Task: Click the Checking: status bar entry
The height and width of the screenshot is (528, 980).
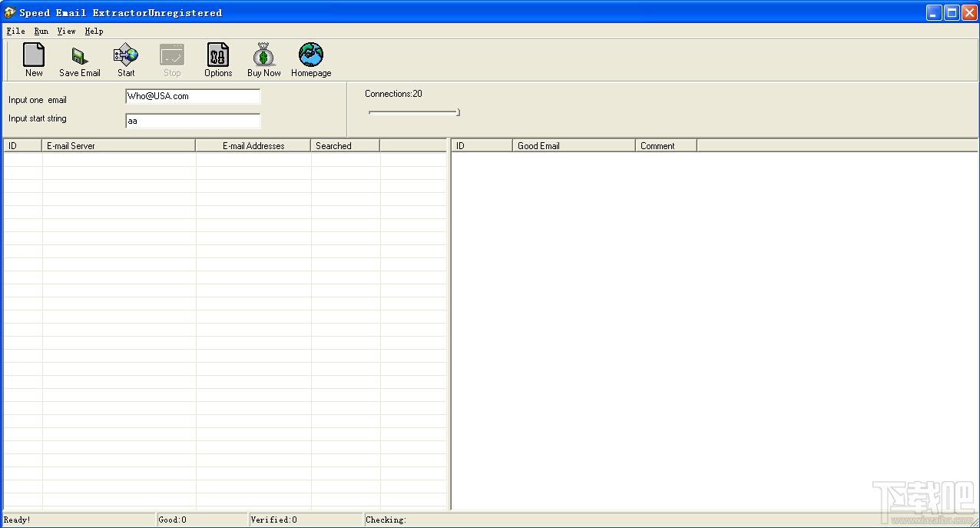Action: pos(386,520)
